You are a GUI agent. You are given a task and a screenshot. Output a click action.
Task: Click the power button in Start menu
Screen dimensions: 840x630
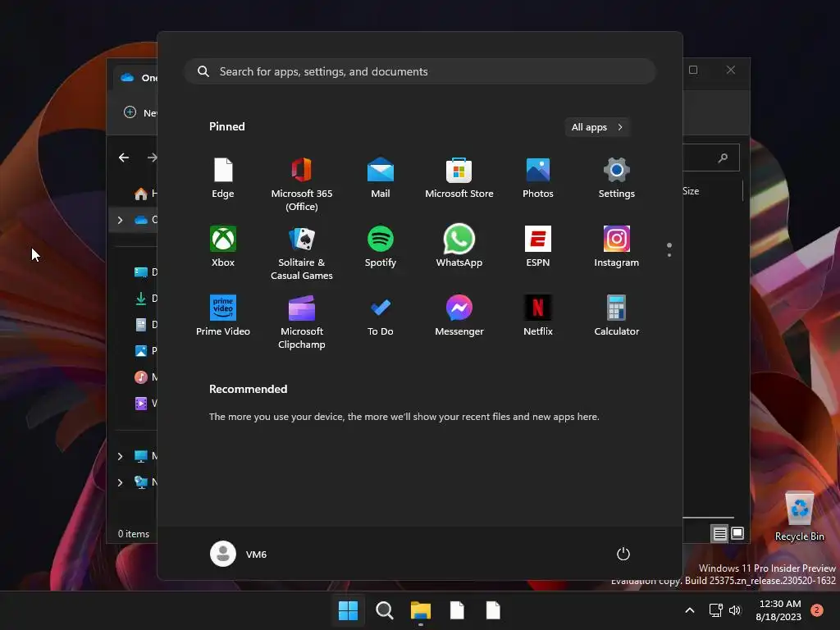click(x=623, y=554)
